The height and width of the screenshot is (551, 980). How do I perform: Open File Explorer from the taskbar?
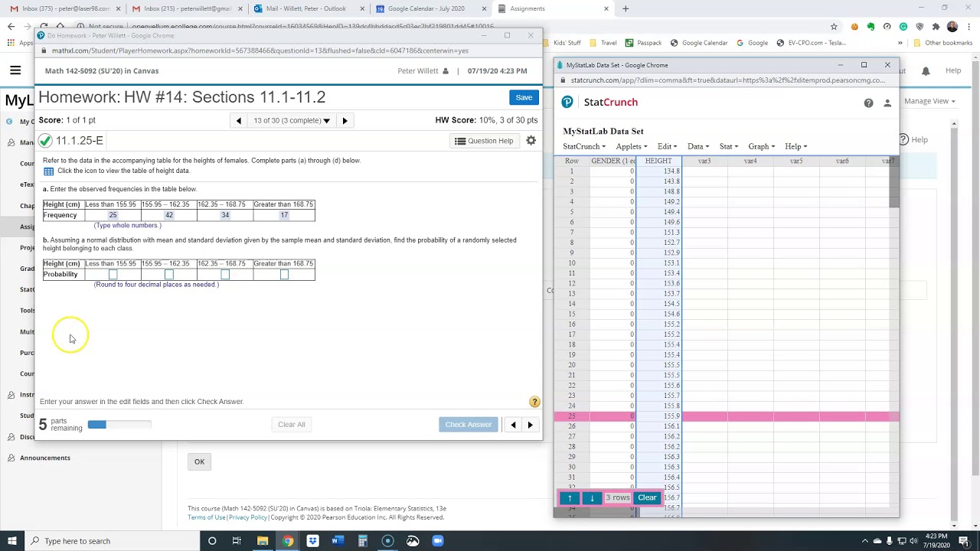pyautogui.click(x=263, y=541)
